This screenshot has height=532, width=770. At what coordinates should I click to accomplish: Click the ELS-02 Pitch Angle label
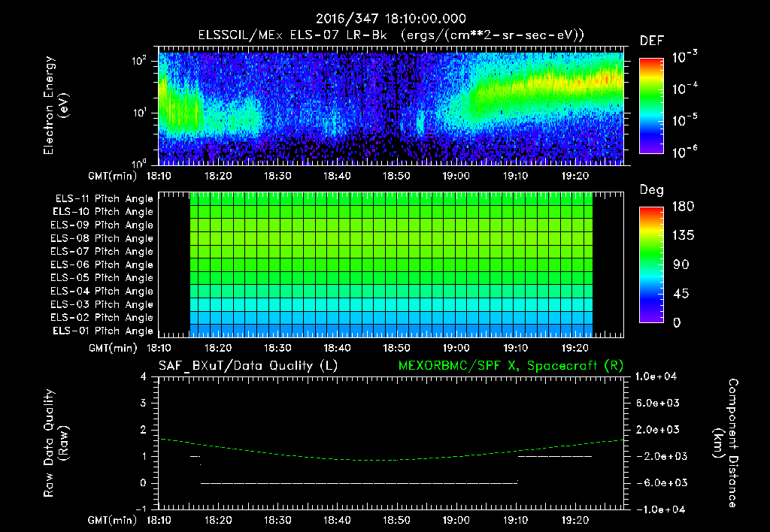[102, 318]
